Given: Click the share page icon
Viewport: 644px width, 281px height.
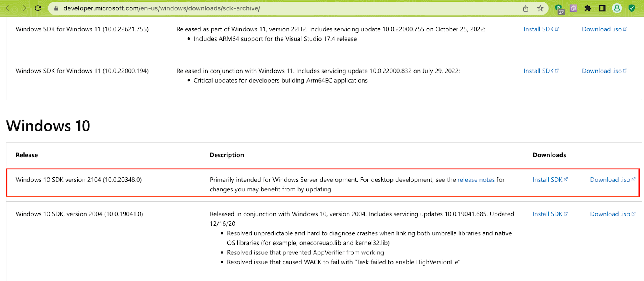Looking at the screenshot, I should click(x=526, y=8).
